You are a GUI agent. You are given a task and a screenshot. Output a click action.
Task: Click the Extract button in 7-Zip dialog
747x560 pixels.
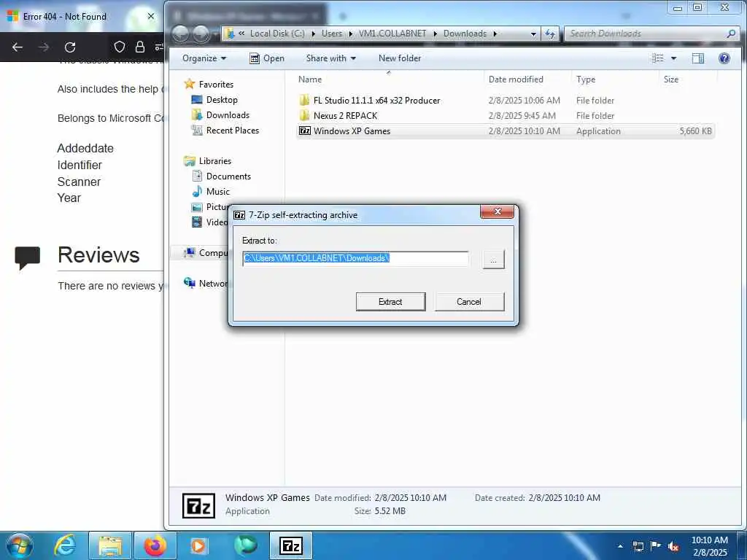[x=390, y=302]
